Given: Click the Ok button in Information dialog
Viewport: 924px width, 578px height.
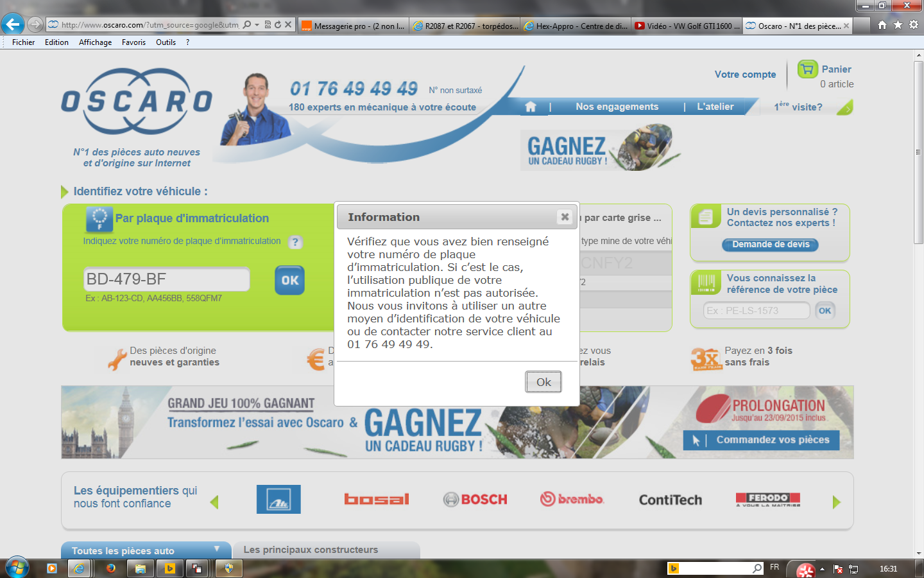Looking at the screenshot, I should point(543,382).
